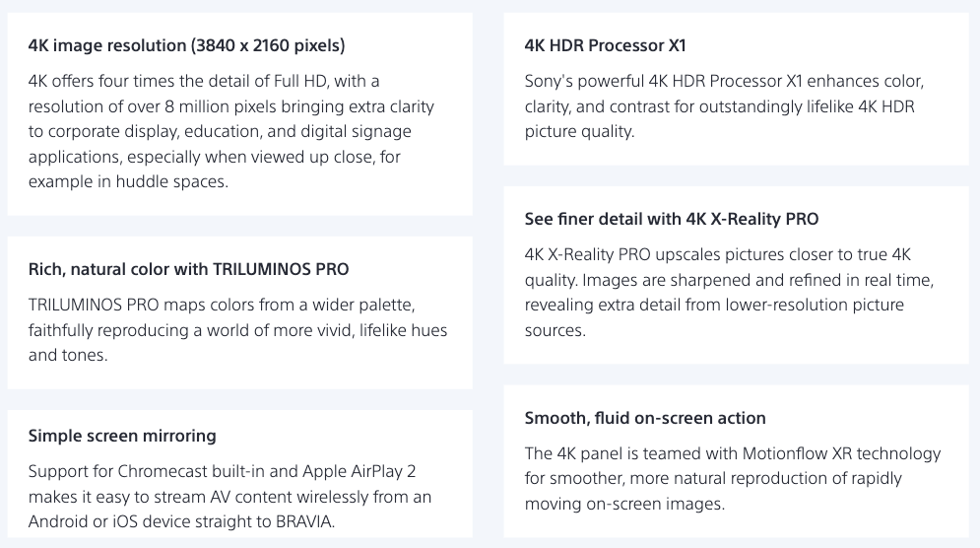The height and width of the screenshot is (548, 980).
Task: Click the Motionflow XR feature card
Action: (x=737, y=461)
